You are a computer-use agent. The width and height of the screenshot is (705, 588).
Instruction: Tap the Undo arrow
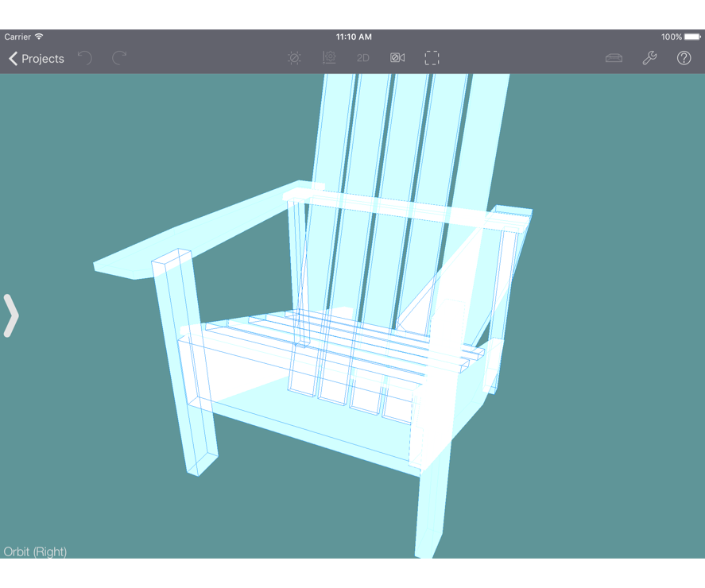coord(85,58)
